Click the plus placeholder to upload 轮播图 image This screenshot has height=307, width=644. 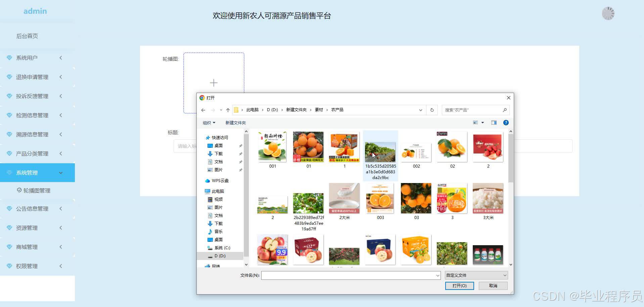[214, 82]
